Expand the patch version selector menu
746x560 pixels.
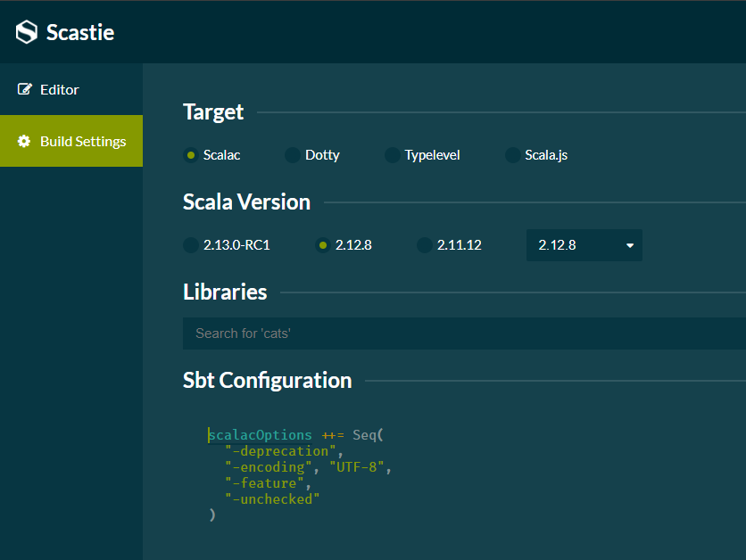pos(584,244)
